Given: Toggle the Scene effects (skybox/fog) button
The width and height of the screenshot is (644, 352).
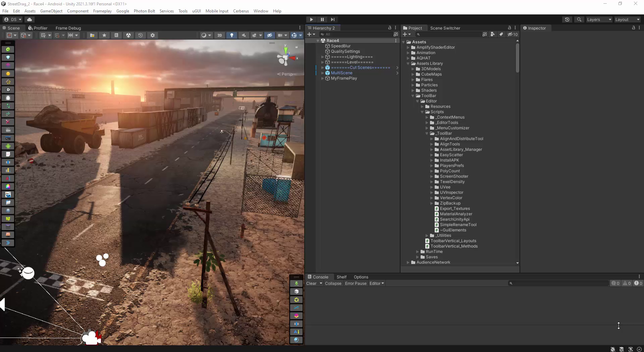Looking at the screenshot, I should 254,35.
